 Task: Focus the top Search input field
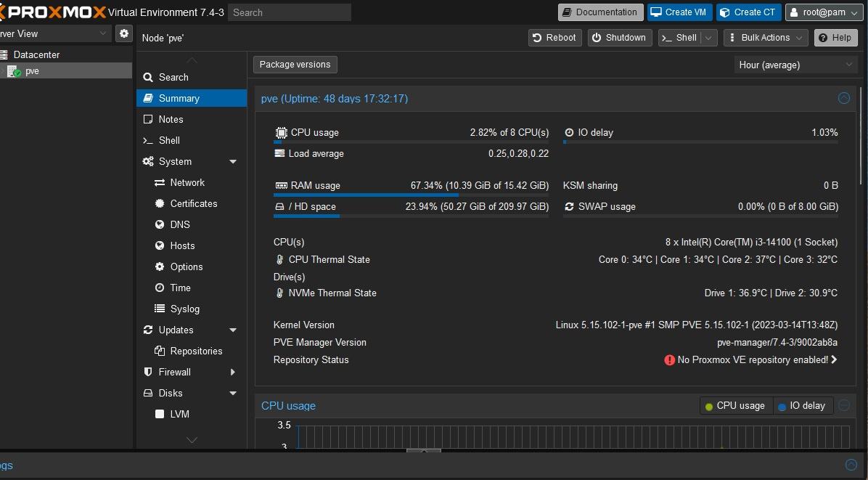pos(290,12)
